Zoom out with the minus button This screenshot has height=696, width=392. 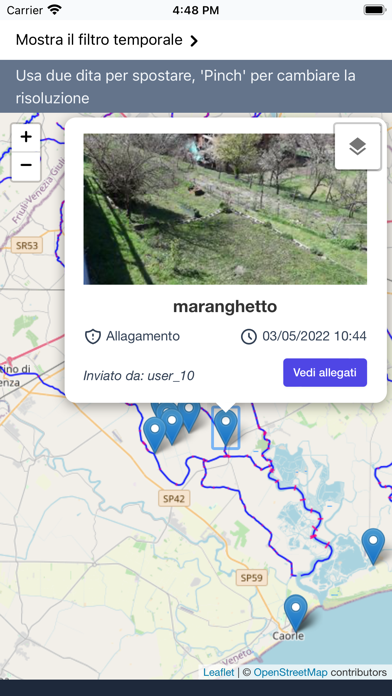pos(26,166)
